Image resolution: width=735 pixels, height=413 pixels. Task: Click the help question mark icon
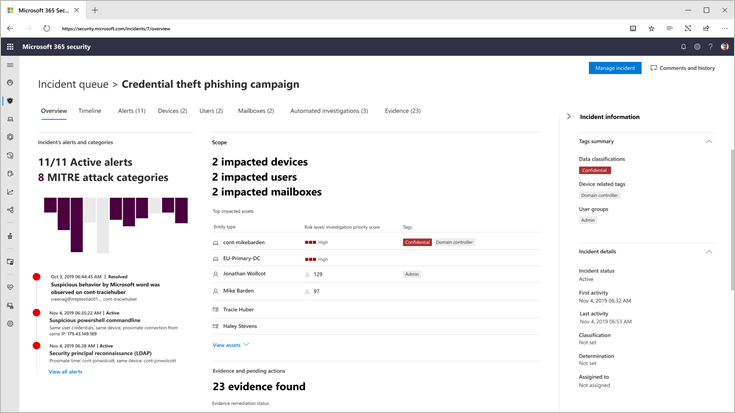711,46
